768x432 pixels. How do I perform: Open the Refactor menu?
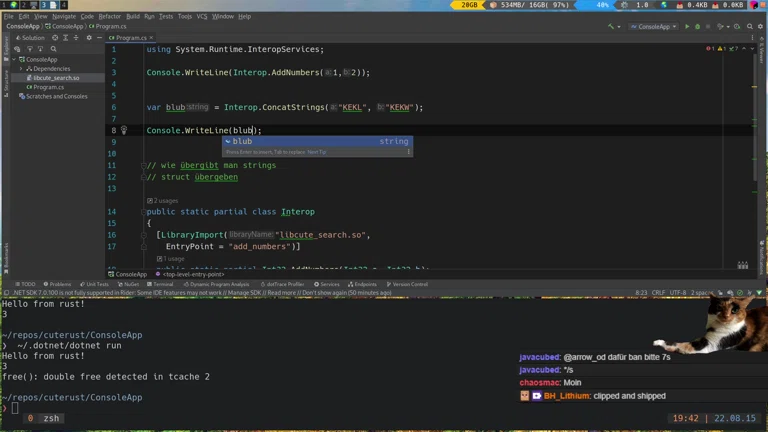[x=109, y=16]
